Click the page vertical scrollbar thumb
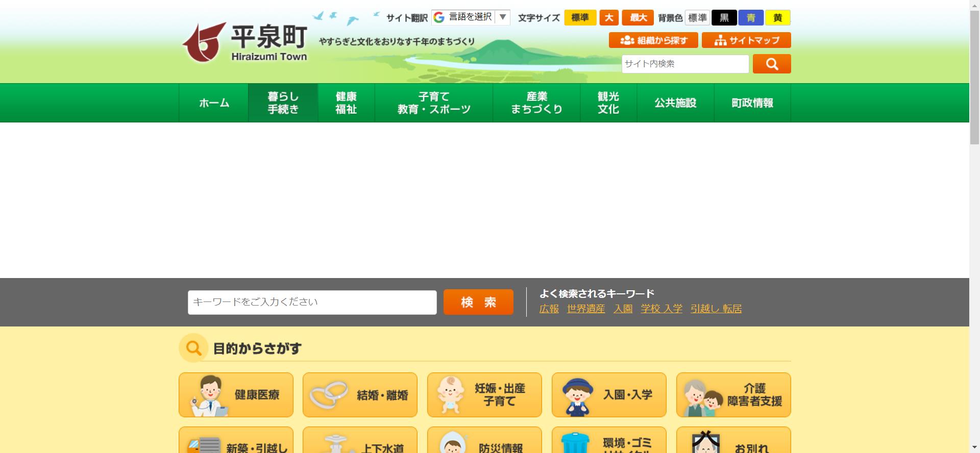Viewport: 980px width, 453px height. [x=974, y=77]
